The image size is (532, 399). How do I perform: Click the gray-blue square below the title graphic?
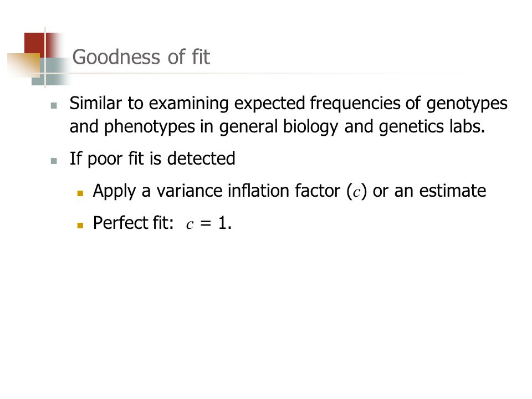[51, 71]
